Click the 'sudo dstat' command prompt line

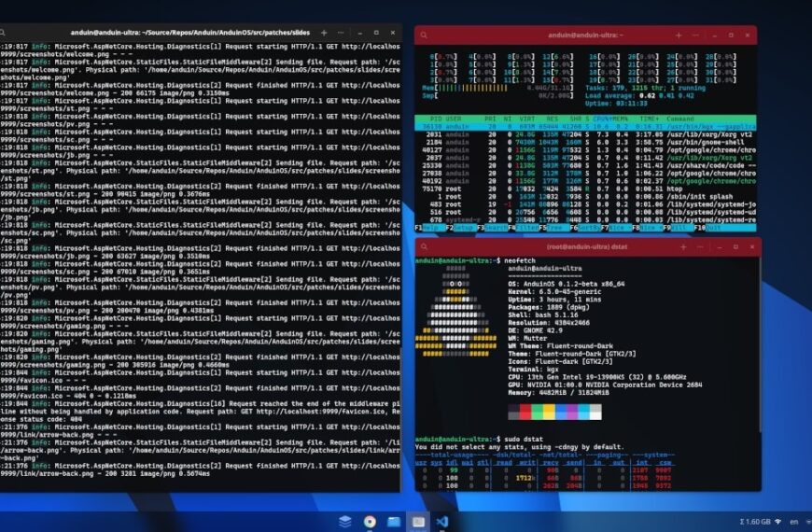click(x=479, y=440)
